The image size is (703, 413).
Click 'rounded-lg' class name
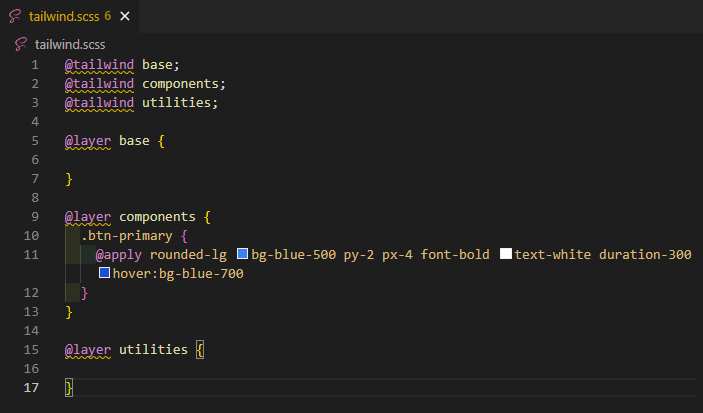[x=188, y=255]
